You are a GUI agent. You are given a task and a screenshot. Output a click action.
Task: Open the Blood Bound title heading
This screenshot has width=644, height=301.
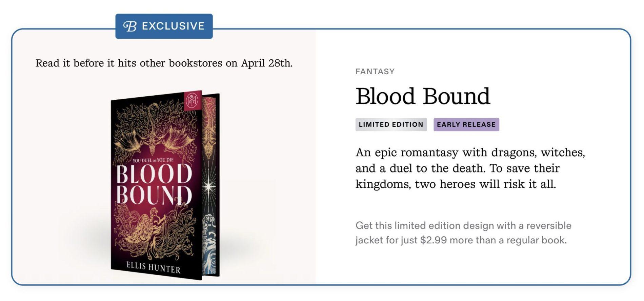tap(423, 96)
